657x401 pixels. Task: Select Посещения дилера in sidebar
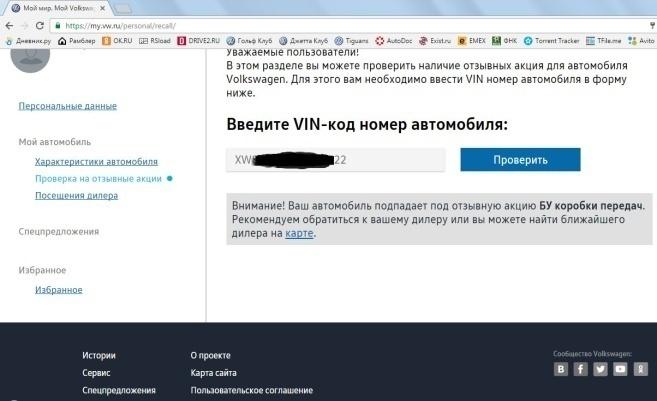click(x=76, y=195)
